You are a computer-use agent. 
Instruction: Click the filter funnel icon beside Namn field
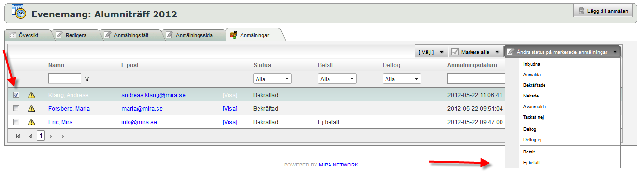point(87,79)
